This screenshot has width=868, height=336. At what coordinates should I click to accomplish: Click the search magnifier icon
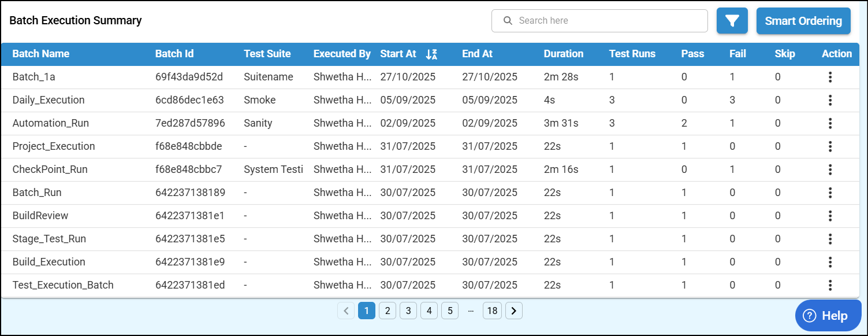508,21
